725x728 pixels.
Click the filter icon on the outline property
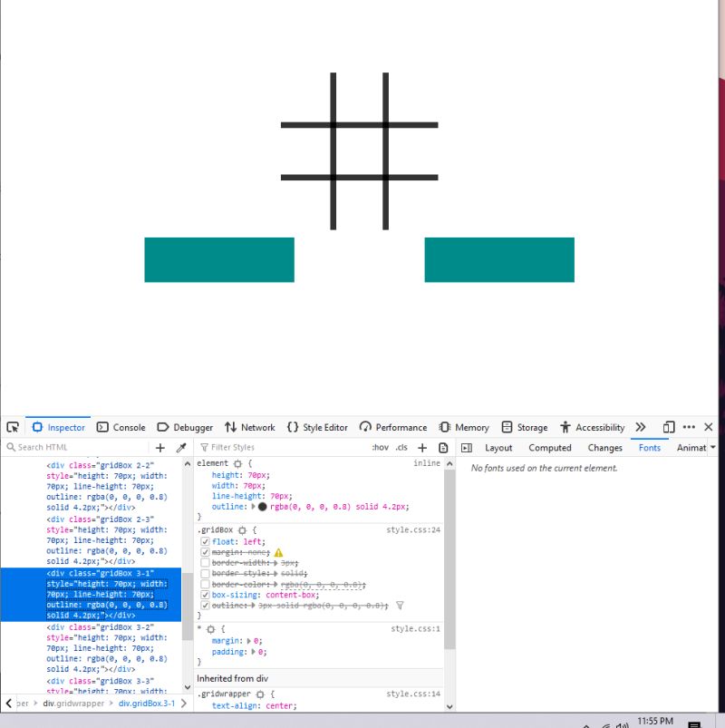[400, 606]
